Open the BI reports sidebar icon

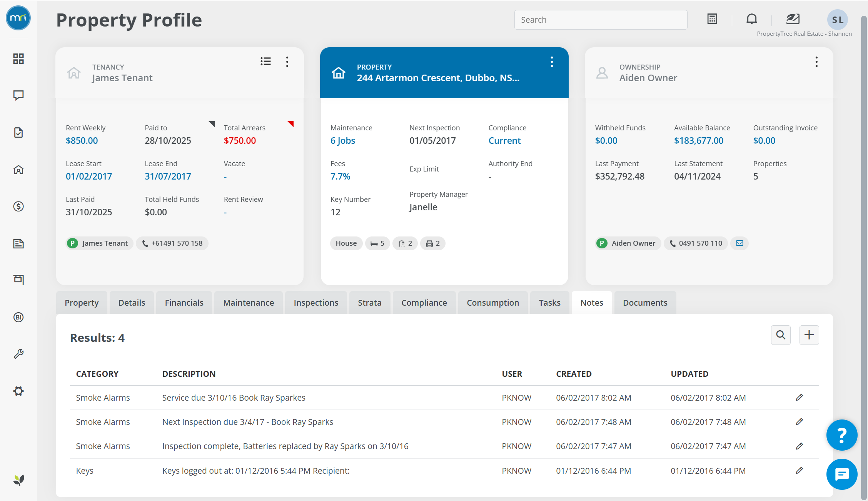pyautogui.click(x=18, y=317)
